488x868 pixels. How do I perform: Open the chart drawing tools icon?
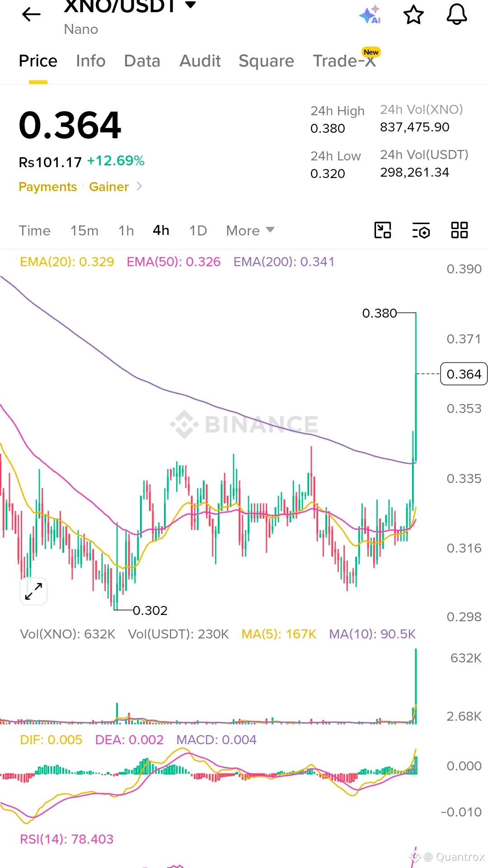coord(383,230)
